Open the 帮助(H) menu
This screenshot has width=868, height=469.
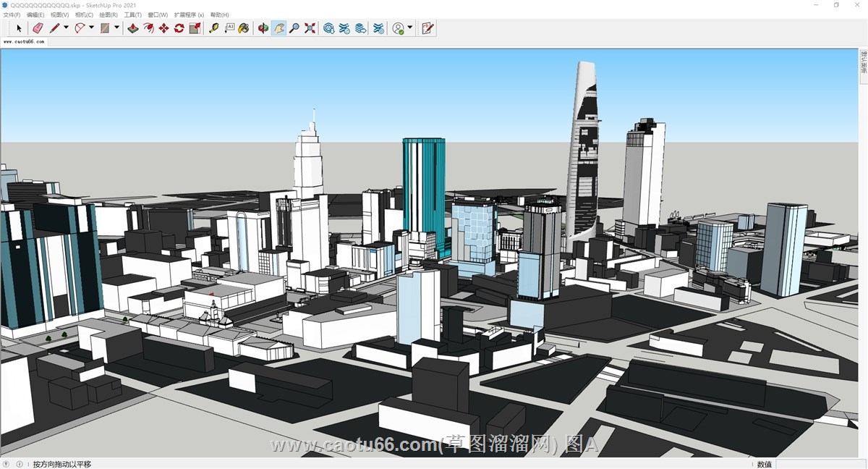[x=219, y=14]
